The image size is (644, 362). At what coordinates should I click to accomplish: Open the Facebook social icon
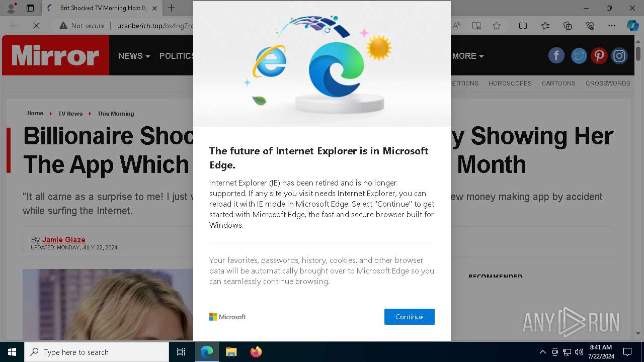(556, 55)
